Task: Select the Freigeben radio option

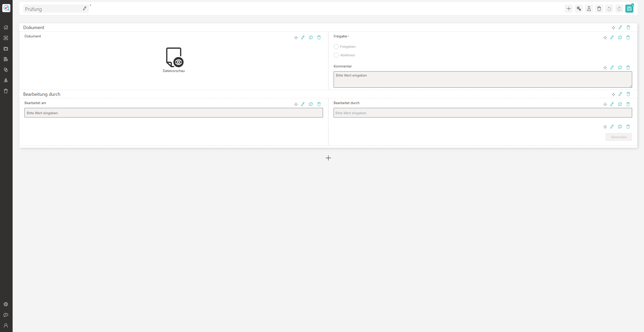Action: [336, 46]
